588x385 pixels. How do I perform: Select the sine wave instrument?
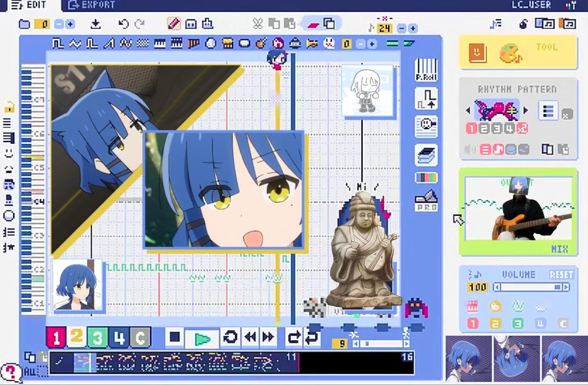[x=75, y=43]
